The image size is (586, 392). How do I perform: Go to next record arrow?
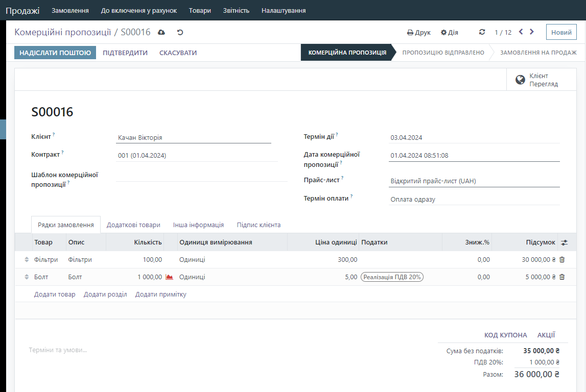point(532,32)
